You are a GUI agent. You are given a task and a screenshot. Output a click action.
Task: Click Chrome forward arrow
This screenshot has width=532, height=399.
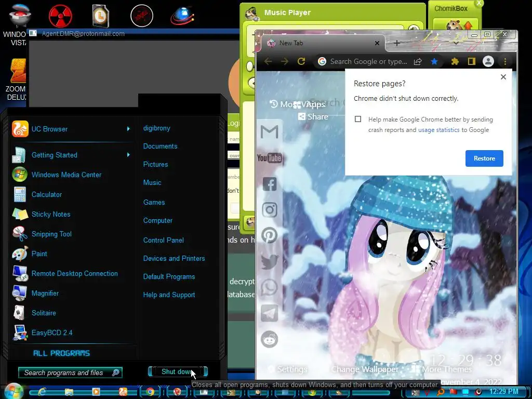click(285, 61)
